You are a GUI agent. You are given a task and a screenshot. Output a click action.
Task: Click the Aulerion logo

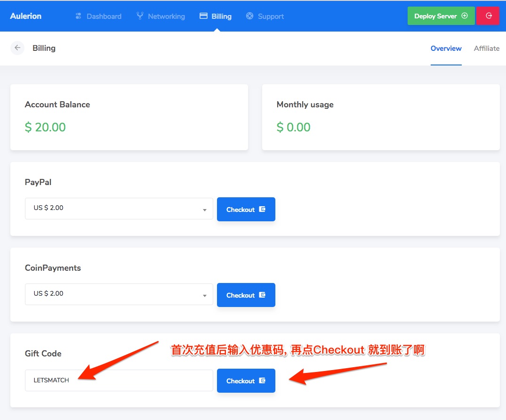tap(26, 16)
